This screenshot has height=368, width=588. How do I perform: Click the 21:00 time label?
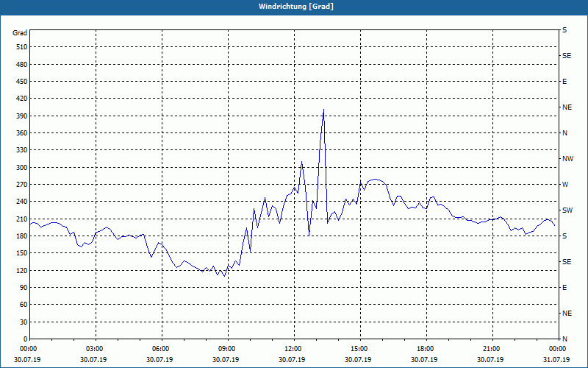491,349
